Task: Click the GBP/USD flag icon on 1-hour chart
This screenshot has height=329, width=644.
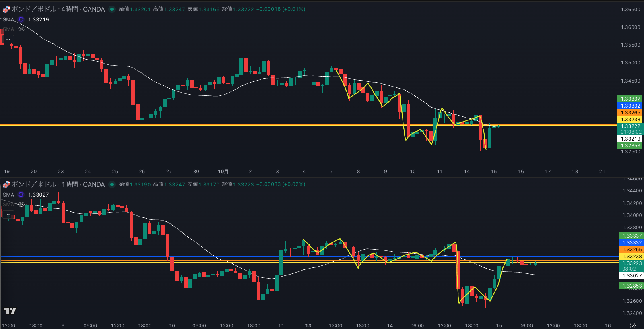Action: coord(6,184)
